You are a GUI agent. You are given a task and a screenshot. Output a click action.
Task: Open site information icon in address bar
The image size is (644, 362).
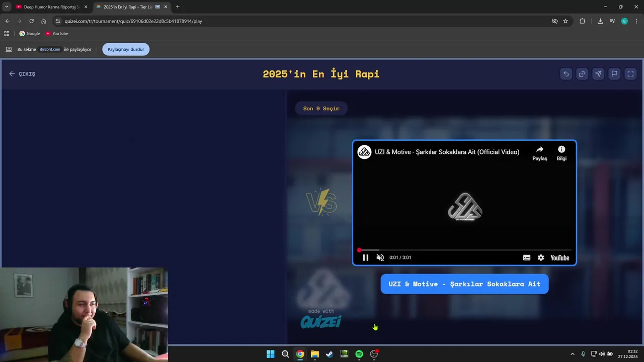58,21
